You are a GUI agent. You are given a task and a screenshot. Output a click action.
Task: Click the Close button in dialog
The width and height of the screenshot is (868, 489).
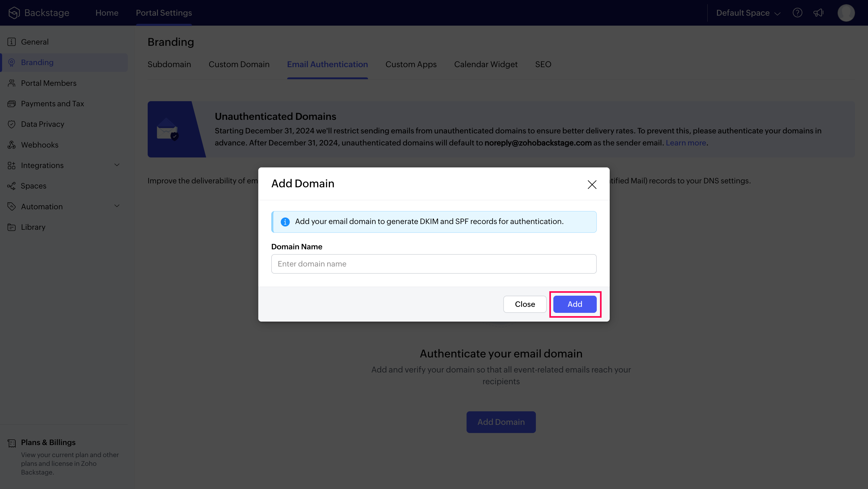(x=525, y=304)
